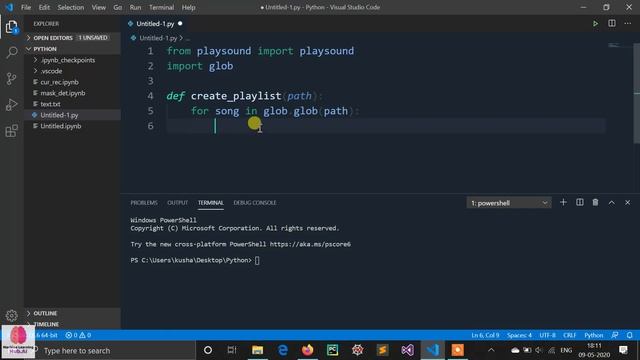Open Untitled.ipynb in the explorer
Screen dimensions: 640x360
click(x=72, y=126)
